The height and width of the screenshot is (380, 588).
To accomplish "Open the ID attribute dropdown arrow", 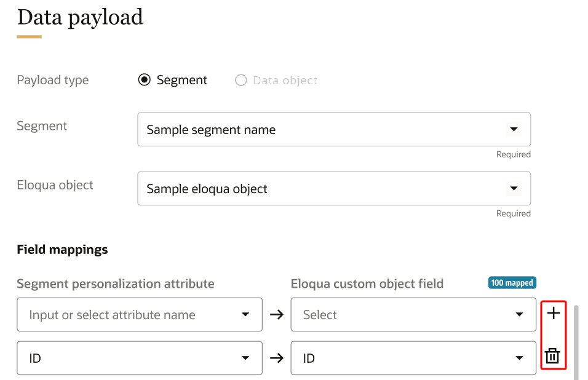I will click(x=245, y=358).
